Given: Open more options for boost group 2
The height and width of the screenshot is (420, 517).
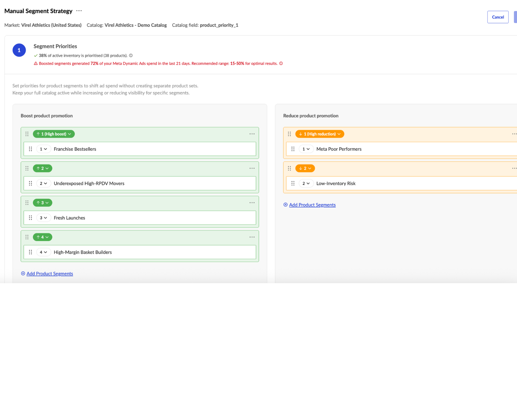Looking at the screenshot, I should point(252,168).
